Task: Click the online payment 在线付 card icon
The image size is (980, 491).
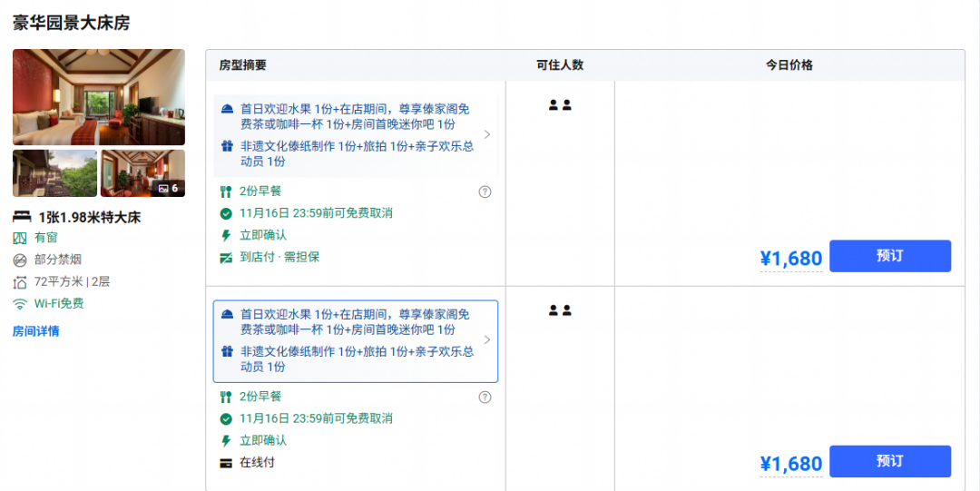Action: point(226,464)
